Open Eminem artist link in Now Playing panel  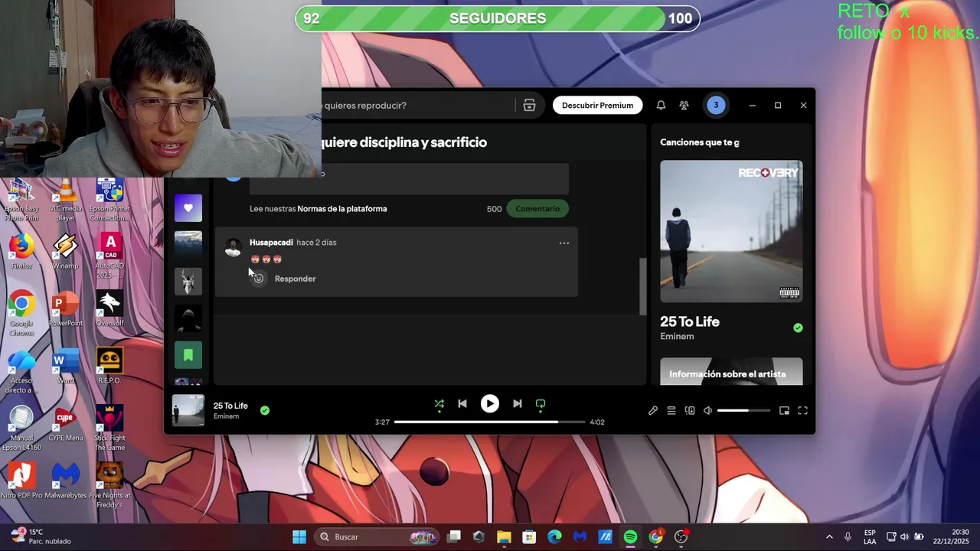click(677, 337)
